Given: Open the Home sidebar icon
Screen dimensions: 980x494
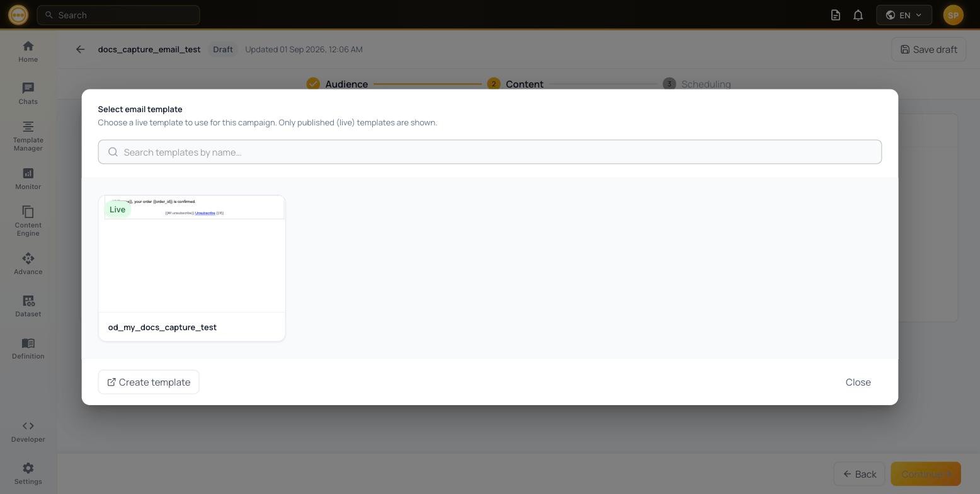Looking at the screenshot, I should [x=28, y=52].
